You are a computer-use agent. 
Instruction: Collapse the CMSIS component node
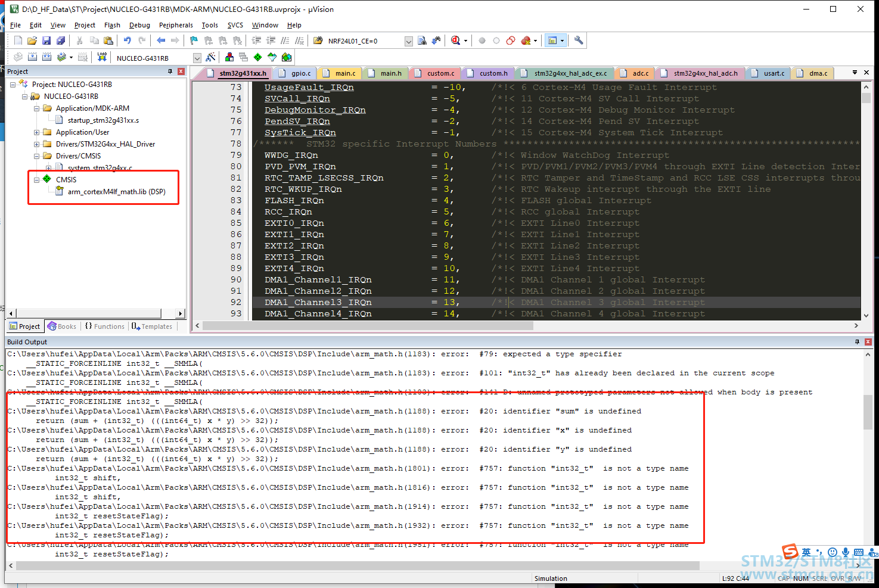(36, 180)
